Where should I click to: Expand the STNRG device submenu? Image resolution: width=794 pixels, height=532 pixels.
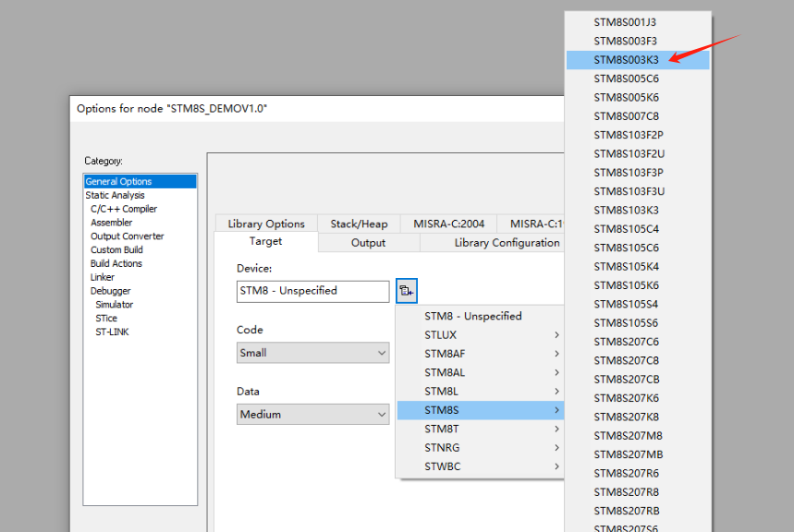coord(480,447)
